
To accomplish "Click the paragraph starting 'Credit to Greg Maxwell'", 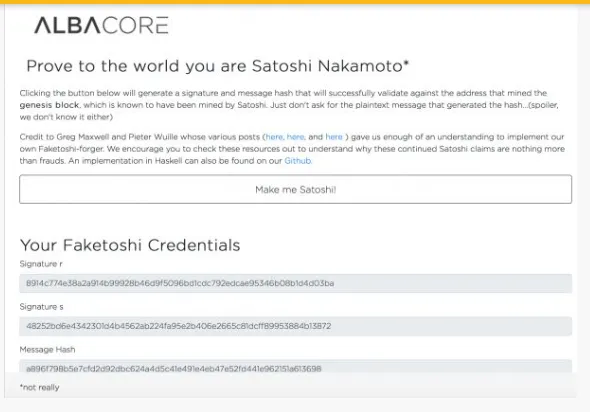I will pyautogui.click(x=292, y=149).
